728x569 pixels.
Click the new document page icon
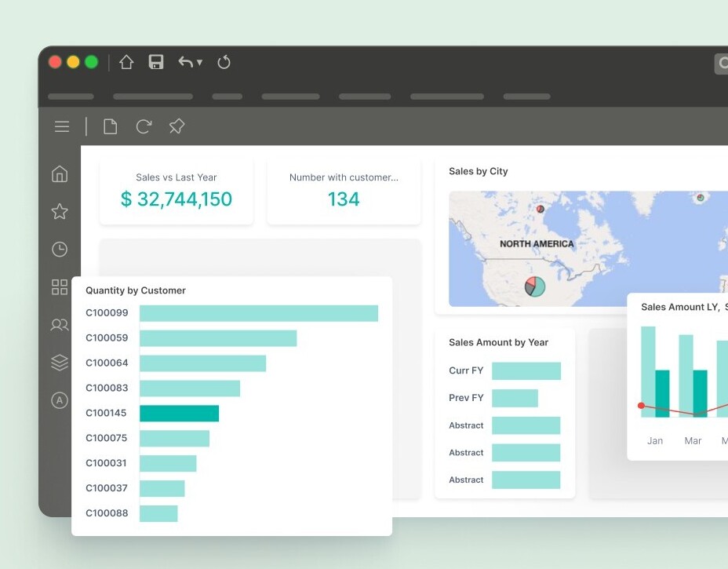[111, 126]
